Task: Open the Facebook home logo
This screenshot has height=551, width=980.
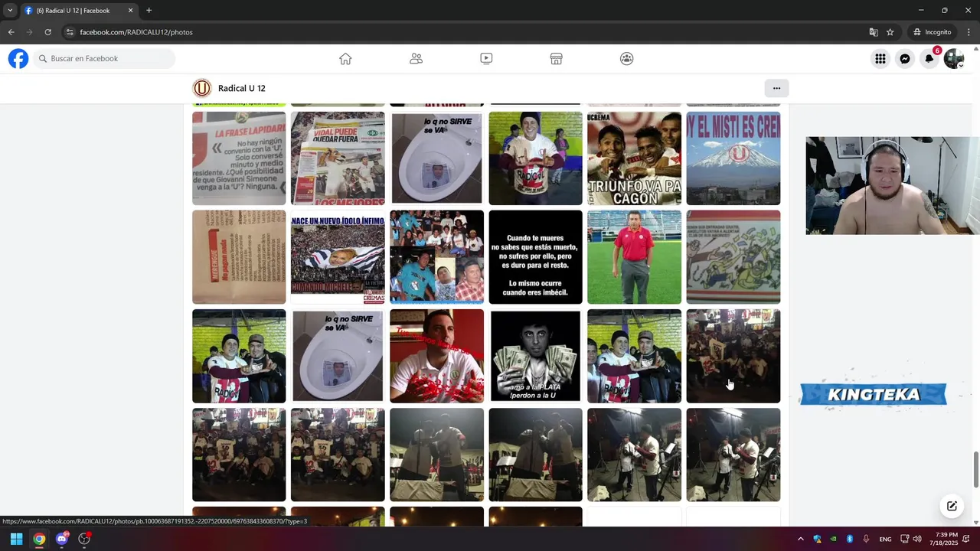Action: tap(18, 58)
